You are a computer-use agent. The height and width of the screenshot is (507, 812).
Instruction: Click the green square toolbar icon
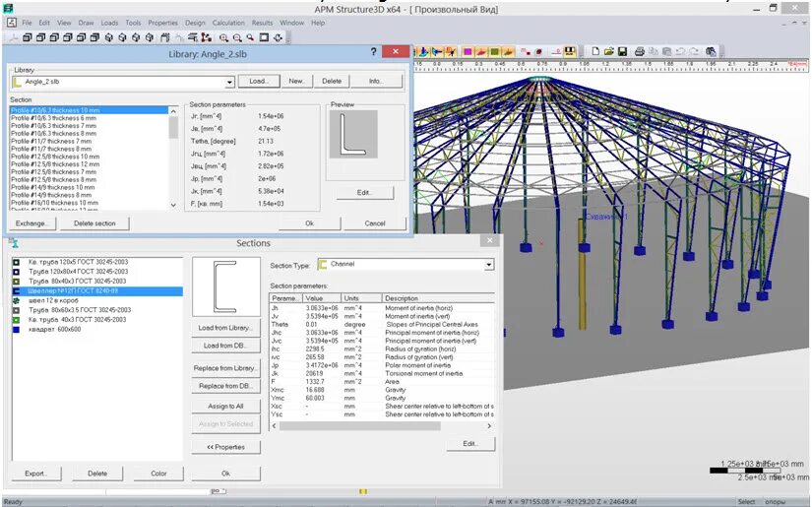494,51
